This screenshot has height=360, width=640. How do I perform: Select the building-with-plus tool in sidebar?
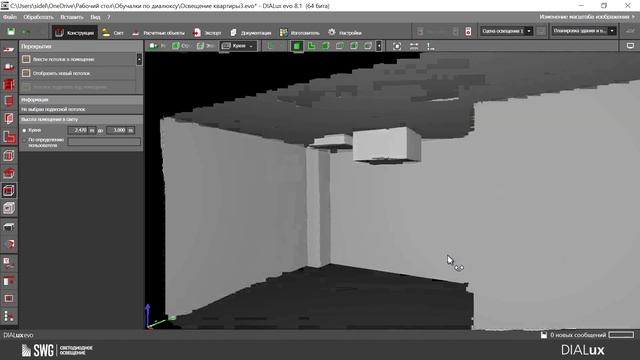pos(9,67)
